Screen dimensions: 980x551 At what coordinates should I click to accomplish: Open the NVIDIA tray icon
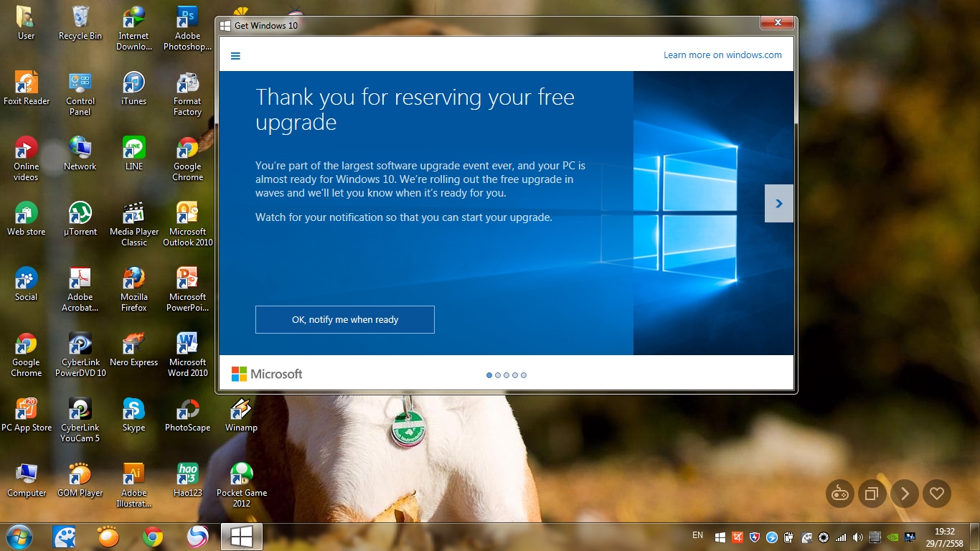(892, 537)
